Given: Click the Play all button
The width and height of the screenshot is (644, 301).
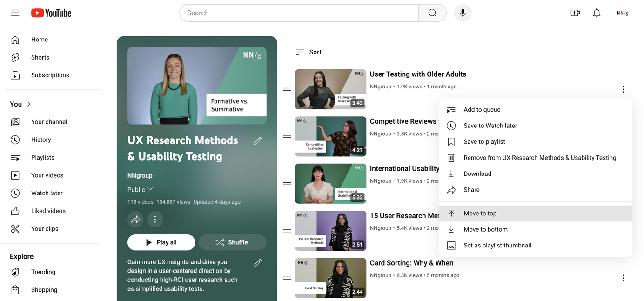Looking at the screenshot, I should pyautogui.click(x=161, y=242).
